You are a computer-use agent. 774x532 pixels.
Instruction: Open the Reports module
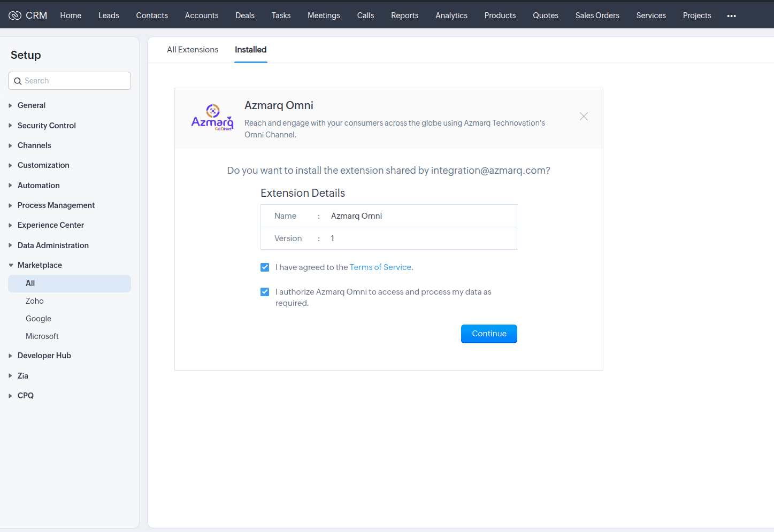(404, 16)
